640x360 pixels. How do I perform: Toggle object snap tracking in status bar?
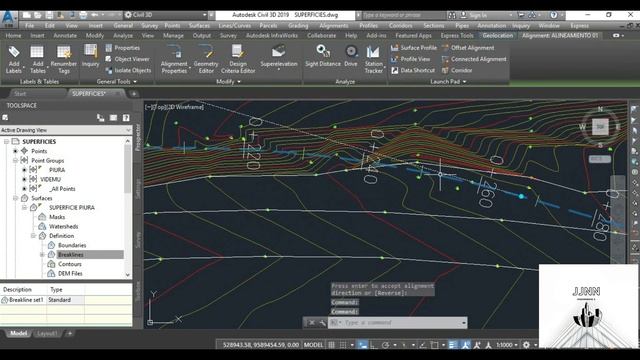(422, 345)
